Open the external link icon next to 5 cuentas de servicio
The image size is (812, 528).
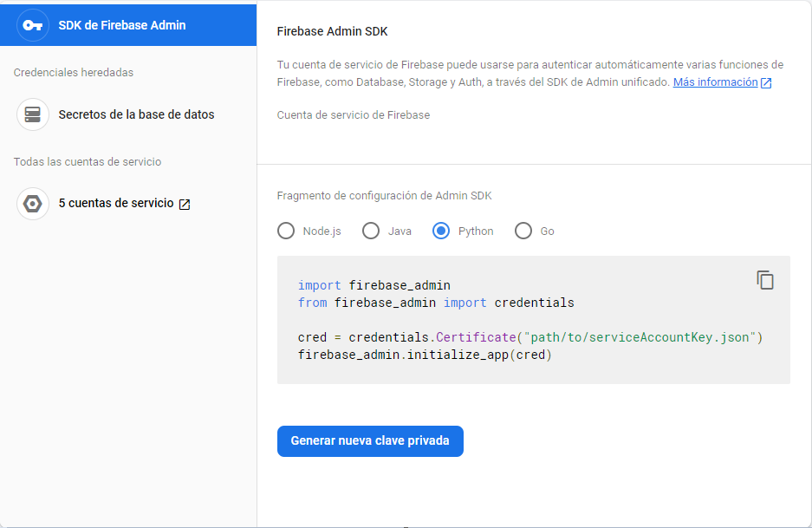coord(183,204)
